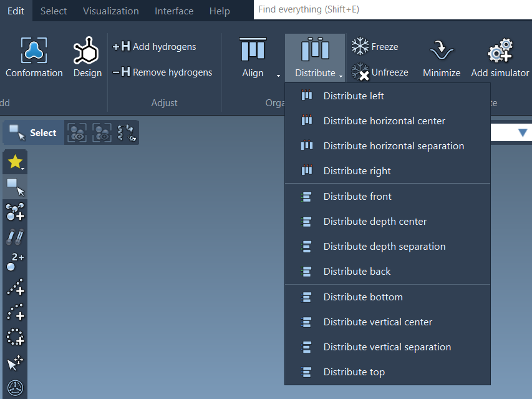This screenshot has height=399, width=532.
Task: Select Distribute depth separation
Action: [x=384, y=247]
